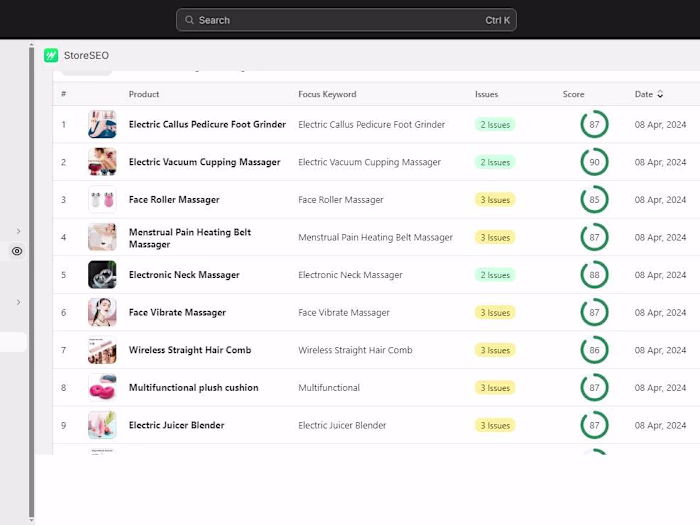Open Wireless Straight Hair Comb thumbnail
Screen dimensions: 700x525
[102, 350]
